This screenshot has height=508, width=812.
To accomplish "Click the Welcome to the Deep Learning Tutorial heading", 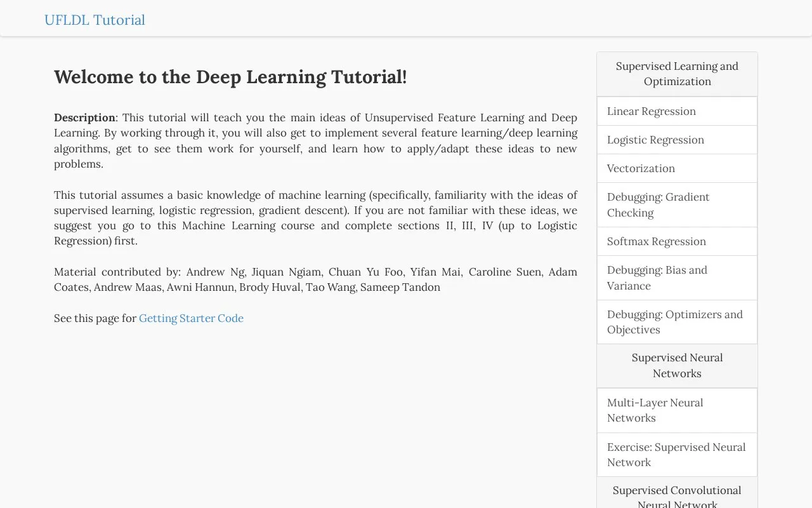I will click(230, 77).
